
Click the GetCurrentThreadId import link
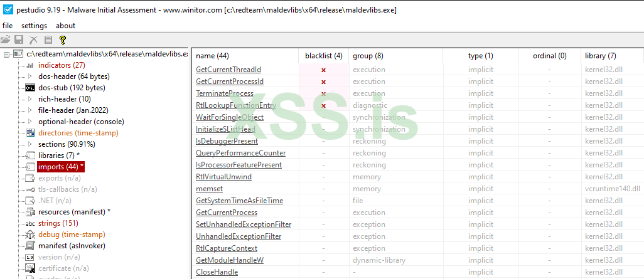point(228,70)
